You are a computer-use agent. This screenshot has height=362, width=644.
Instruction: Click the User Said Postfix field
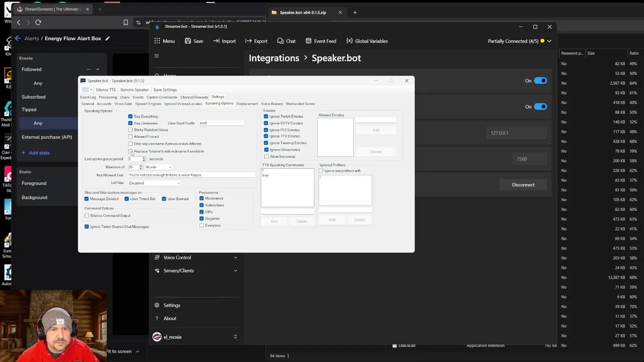pos(221,123)
